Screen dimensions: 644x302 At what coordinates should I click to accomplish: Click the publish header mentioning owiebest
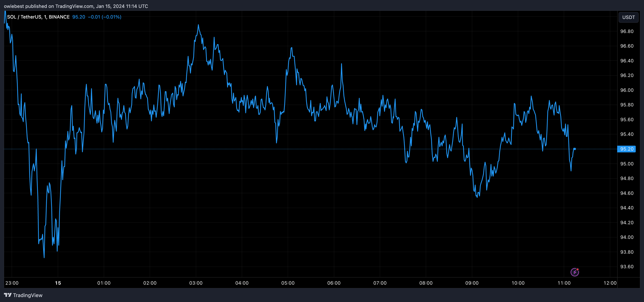pos(76,6)
